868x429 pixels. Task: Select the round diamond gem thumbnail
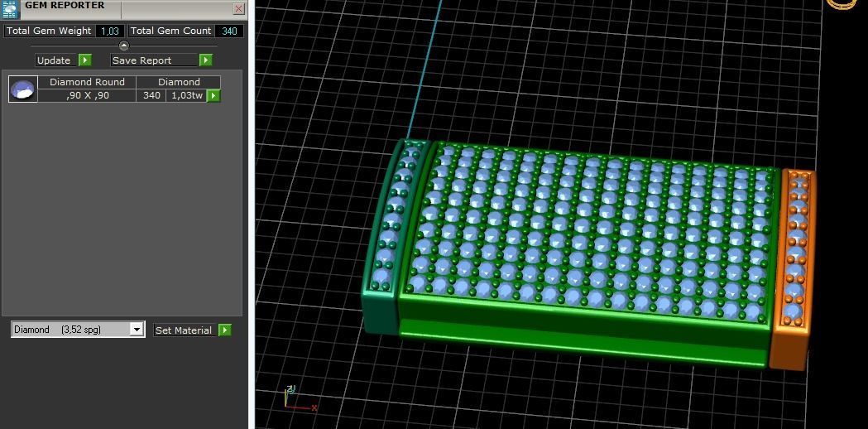tap(23, 89)
